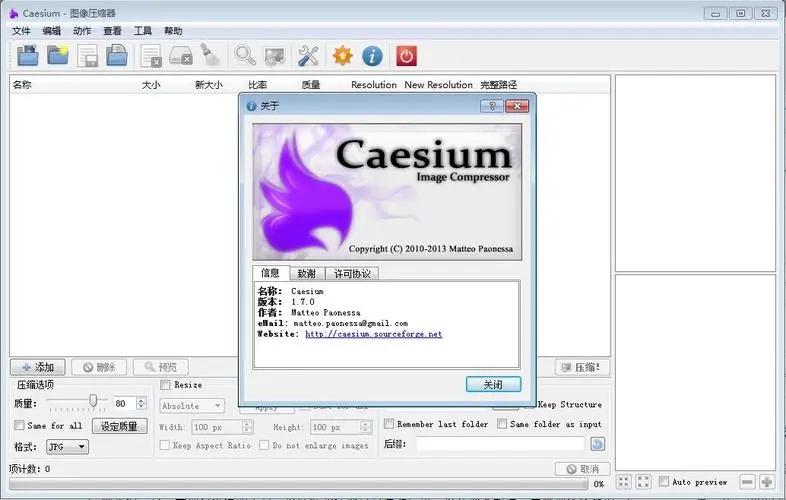786x500 pixels.
Task: Click the 压缩! button
Action: pos(582,367)
